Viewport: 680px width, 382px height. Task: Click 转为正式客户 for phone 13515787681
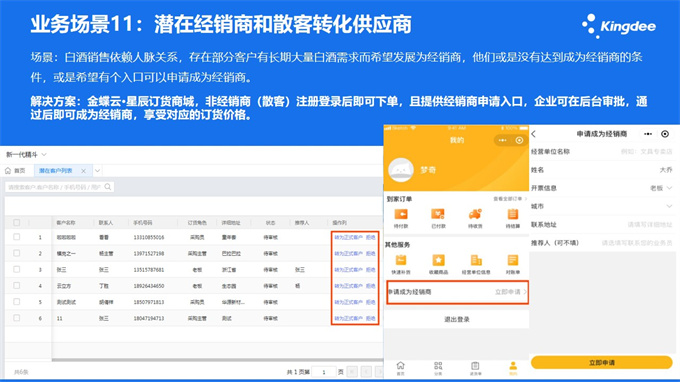348,270
